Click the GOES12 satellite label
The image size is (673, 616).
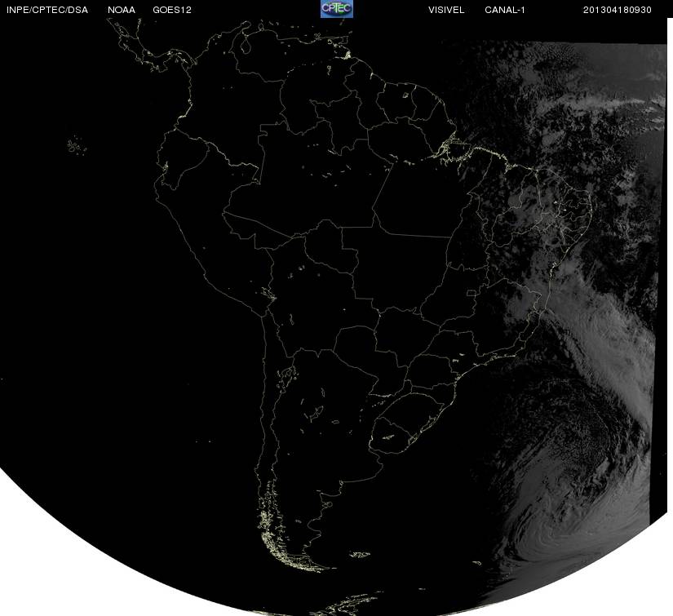tap(172, 10)
